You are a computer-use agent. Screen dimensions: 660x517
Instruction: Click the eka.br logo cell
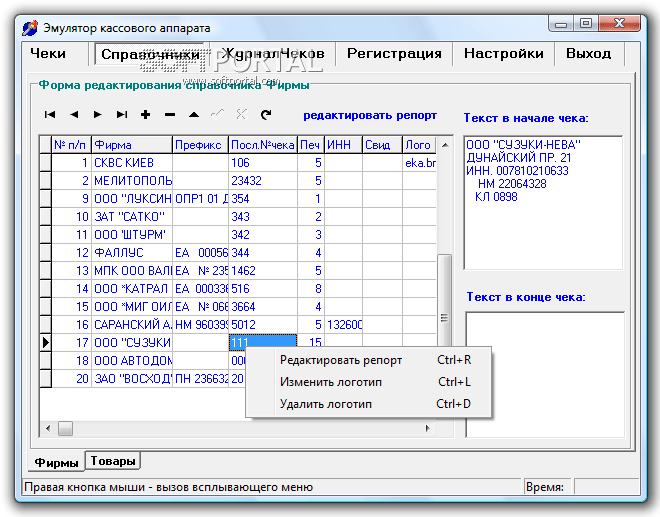pyautogui.click(x=419, y=163)
